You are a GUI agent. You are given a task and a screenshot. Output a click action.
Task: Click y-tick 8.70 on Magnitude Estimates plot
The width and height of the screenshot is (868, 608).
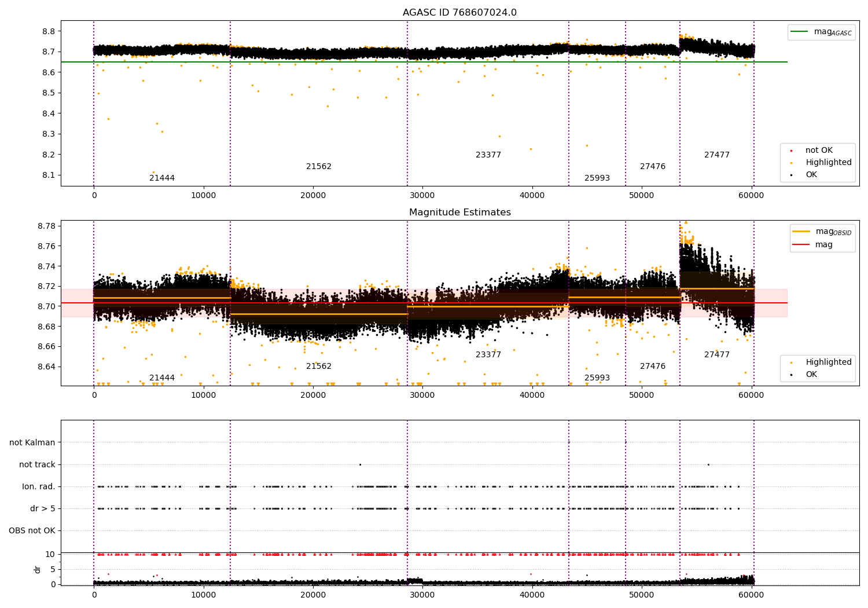coord(46,306)
